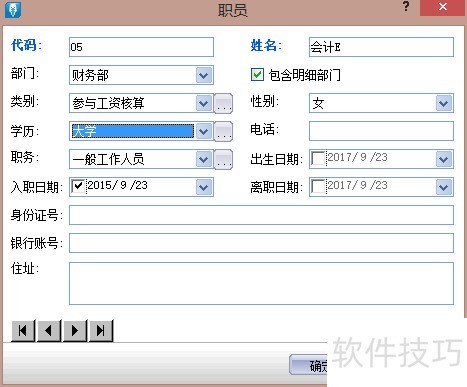467x387 pixels.
Task: Expand the 部门 dropdown
Action: [204, 75]
